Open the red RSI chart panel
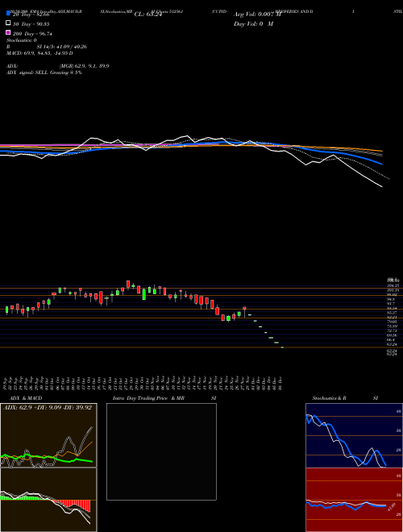Screen dimensions: 403x532 point(354,500)
